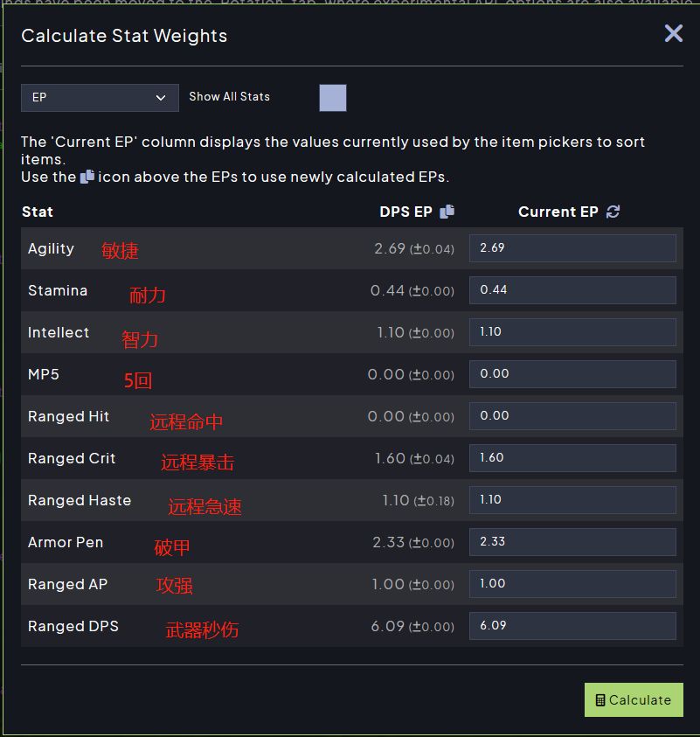Focus the Stamina Current EP field
700x737 pixels.
pos(572,290)
